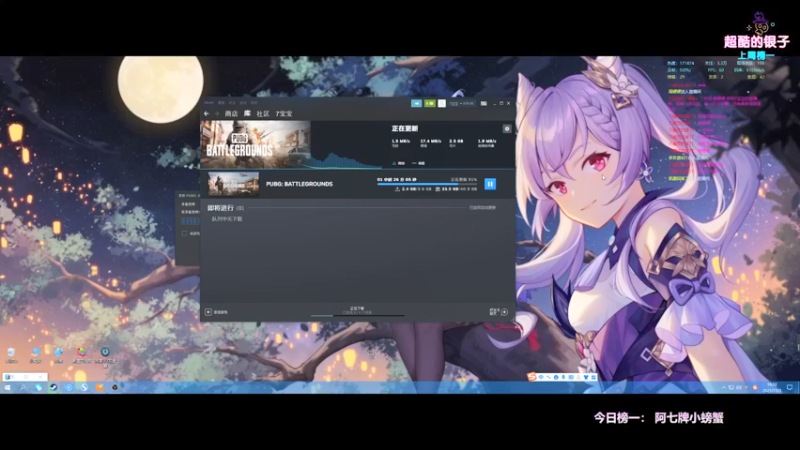This screenshot has width=800, height=450.
Task: Open the Recycle Bin desktop icon
Action: click(11, 354)
